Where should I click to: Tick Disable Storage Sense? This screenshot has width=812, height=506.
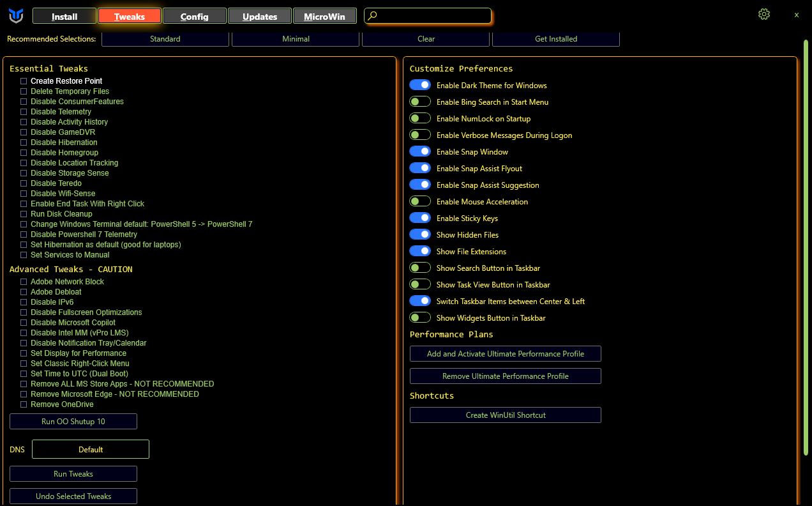coord(24,173)
